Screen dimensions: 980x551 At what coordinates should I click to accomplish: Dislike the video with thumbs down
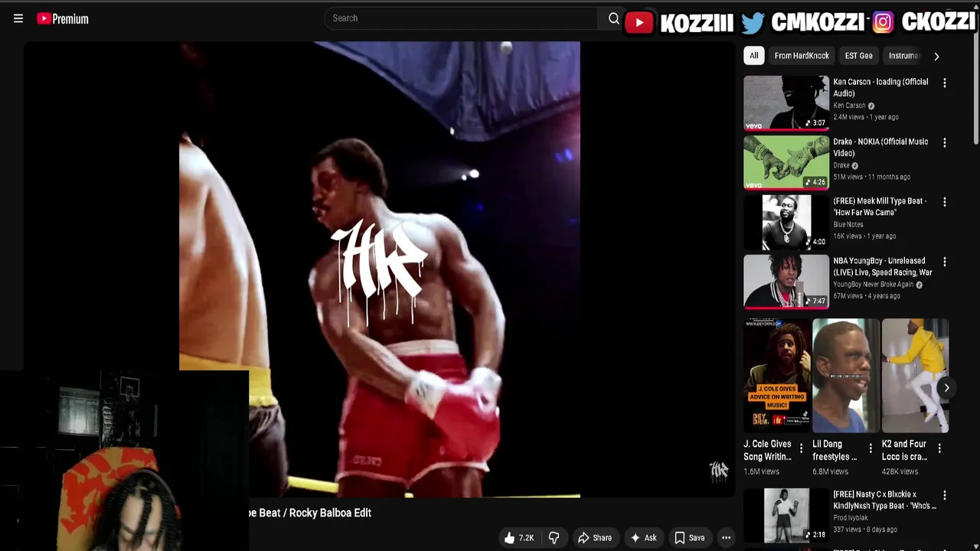[554, 538]
